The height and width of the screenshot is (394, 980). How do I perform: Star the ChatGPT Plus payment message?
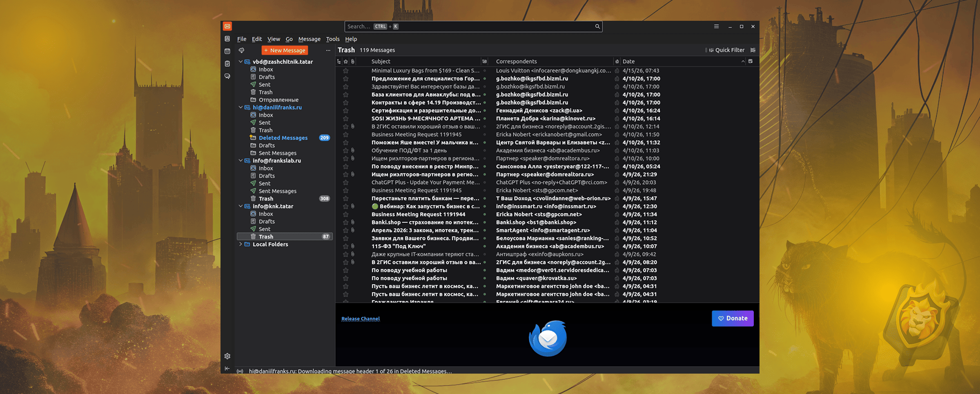346,182
